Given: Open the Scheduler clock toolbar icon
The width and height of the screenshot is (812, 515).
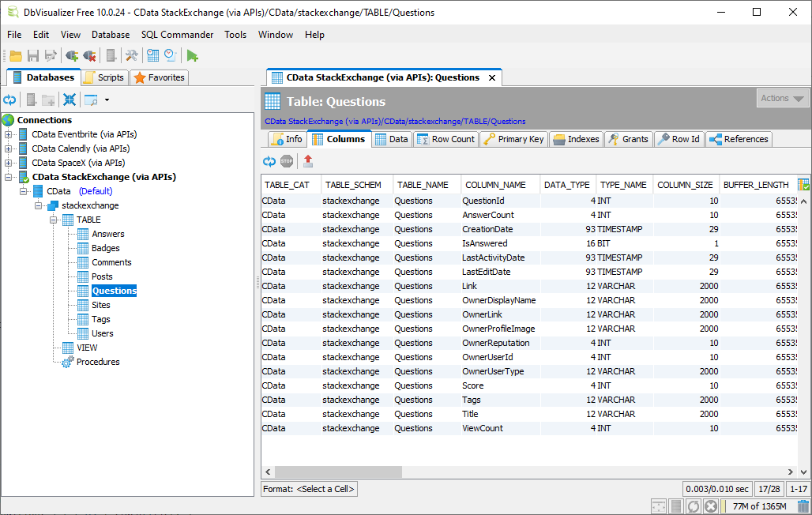Looking at the screenshot, I should click(x=169, y=55).
